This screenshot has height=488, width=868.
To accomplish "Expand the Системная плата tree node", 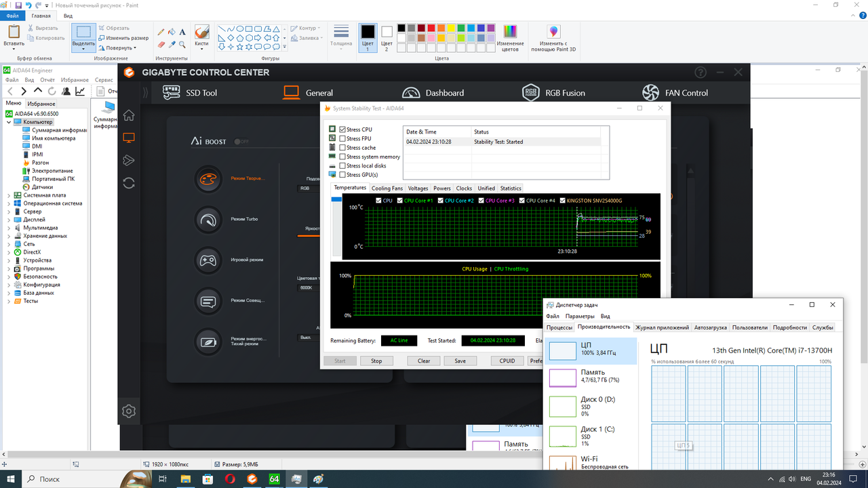I will pyautogui.click(x=9, y=195).
